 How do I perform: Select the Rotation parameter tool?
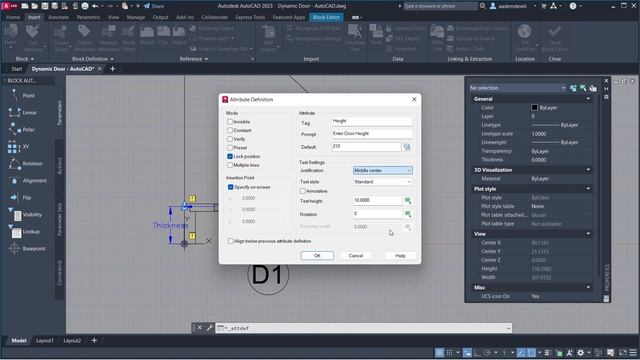tap(27, 164)
